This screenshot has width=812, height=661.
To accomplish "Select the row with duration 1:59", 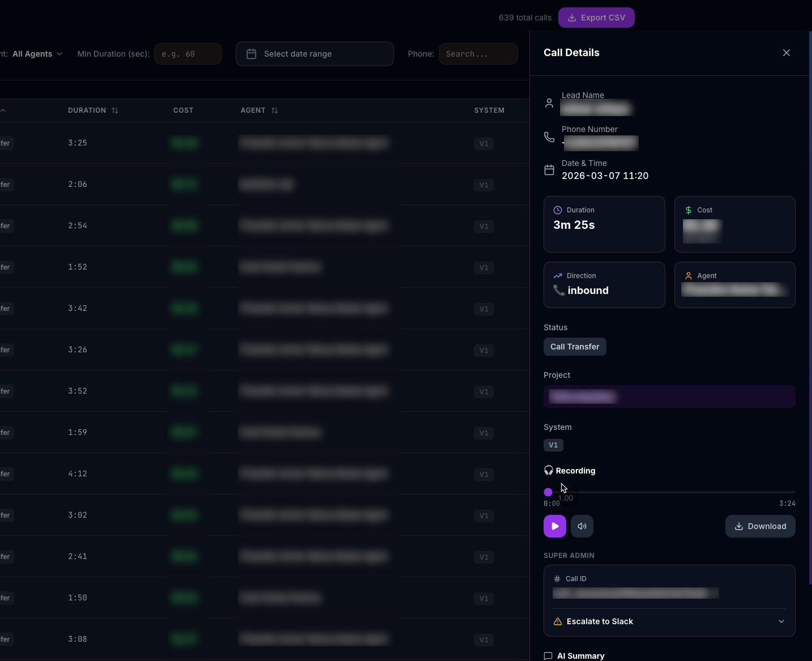I will click(264, 432).
